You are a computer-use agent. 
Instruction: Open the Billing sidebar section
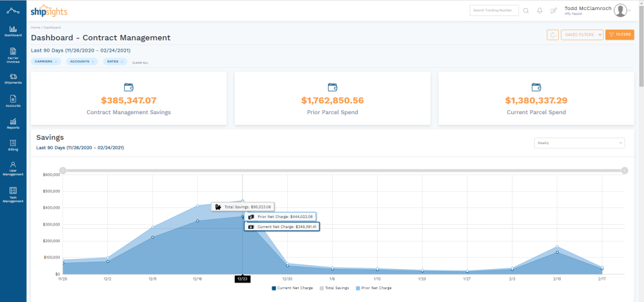click(13, 146)
